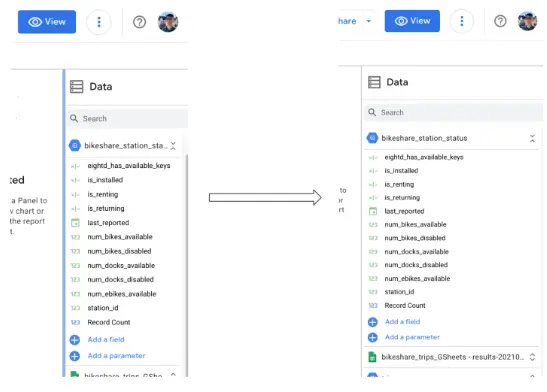
Task: Select is_renting field in left panel
Action: [103, 194]
